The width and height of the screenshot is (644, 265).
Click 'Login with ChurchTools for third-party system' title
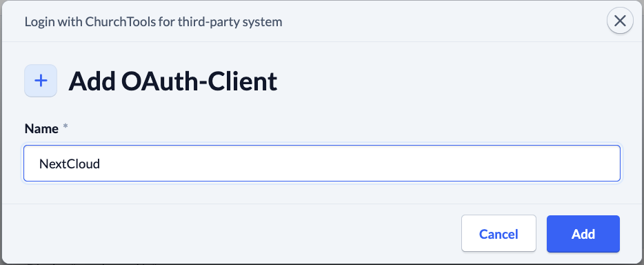pos(153,22)
